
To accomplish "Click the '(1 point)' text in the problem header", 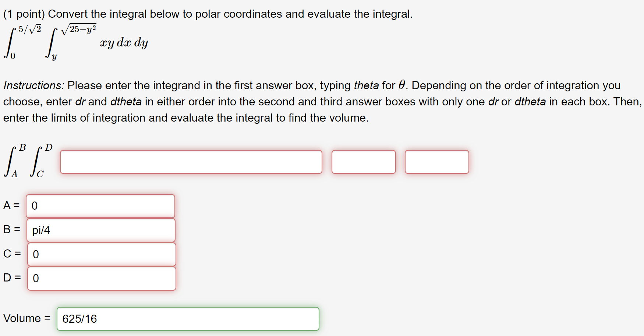I will (24, 14).
